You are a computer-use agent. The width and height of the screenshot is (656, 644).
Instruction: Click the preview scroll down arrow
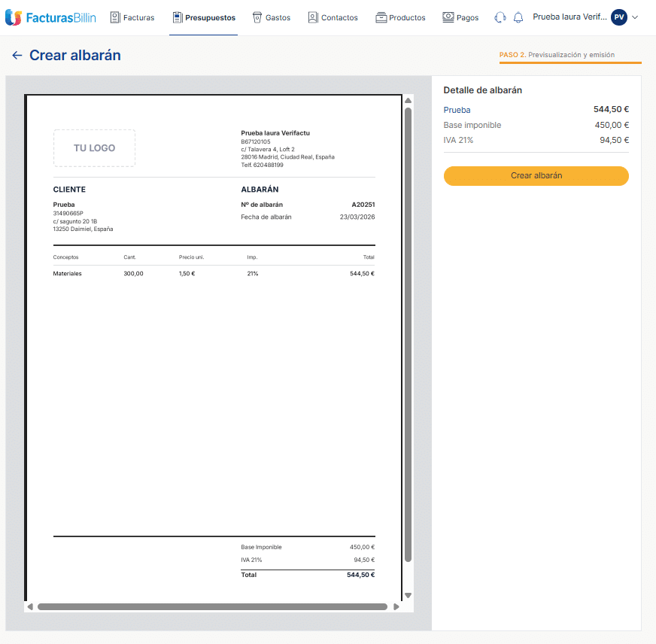coord(408,595)
